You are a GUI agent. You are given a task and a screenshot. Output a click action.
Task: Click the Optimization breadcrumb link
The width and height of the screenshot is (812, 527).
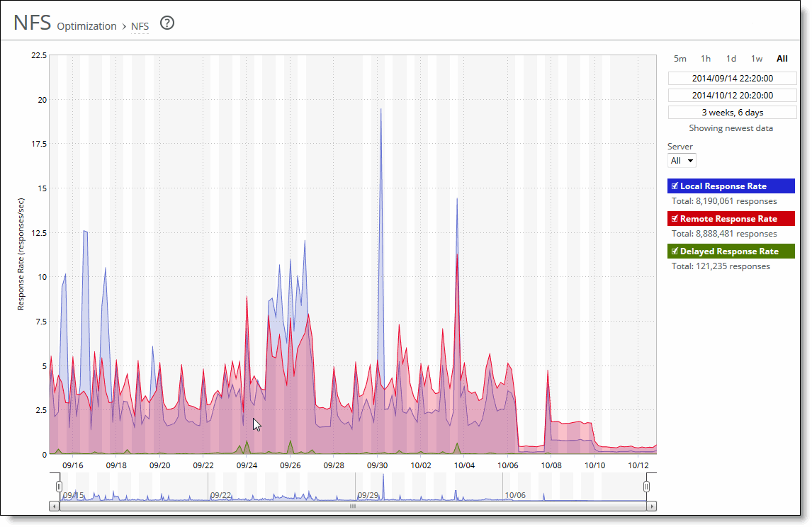(86, 26)
